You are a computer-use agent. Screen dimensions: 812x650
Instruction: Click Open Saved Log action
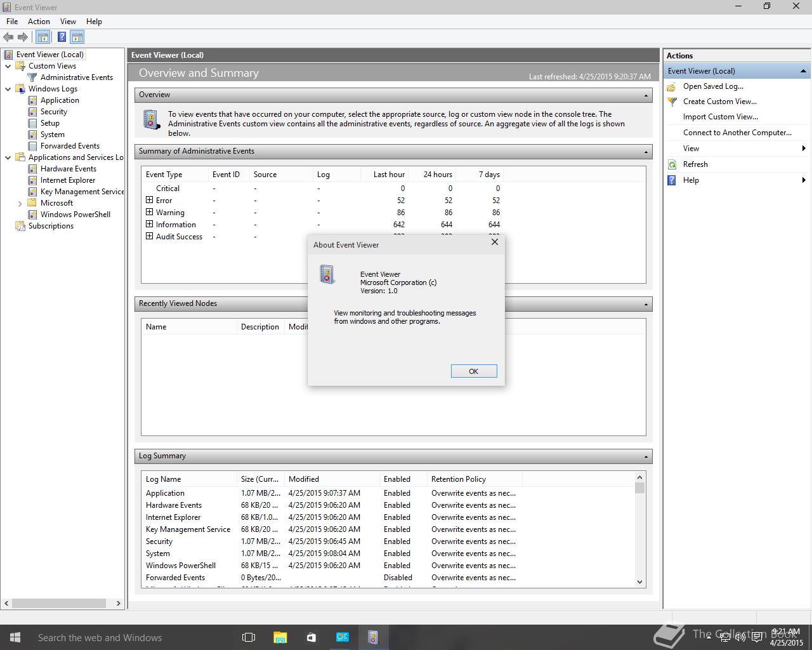pos(713,86)
